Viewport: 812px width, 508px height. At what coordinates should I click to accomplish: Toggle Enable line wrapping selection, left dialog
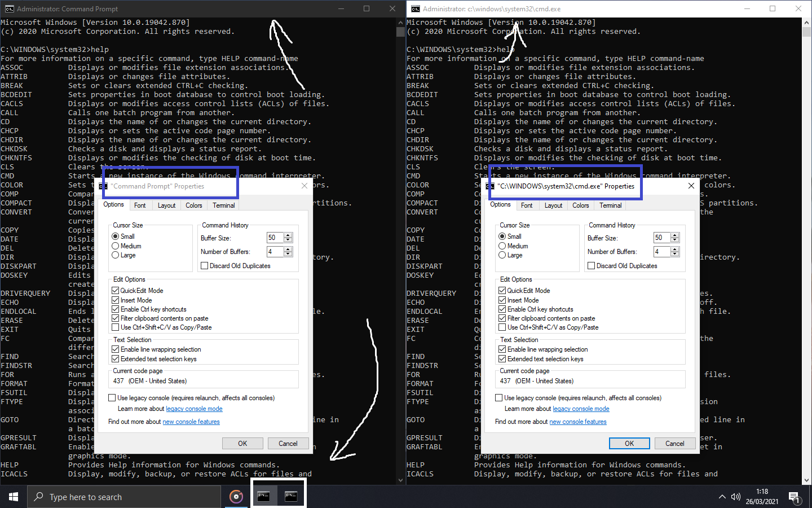(116, 349)
